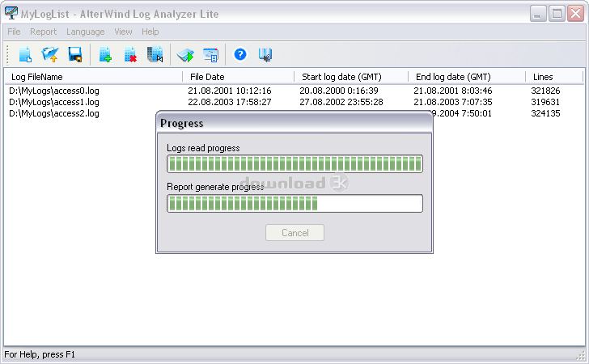Image resolution: width=589 pixels, height=364 pixels.
Task: Click lines value 319631
Action: 545,102
